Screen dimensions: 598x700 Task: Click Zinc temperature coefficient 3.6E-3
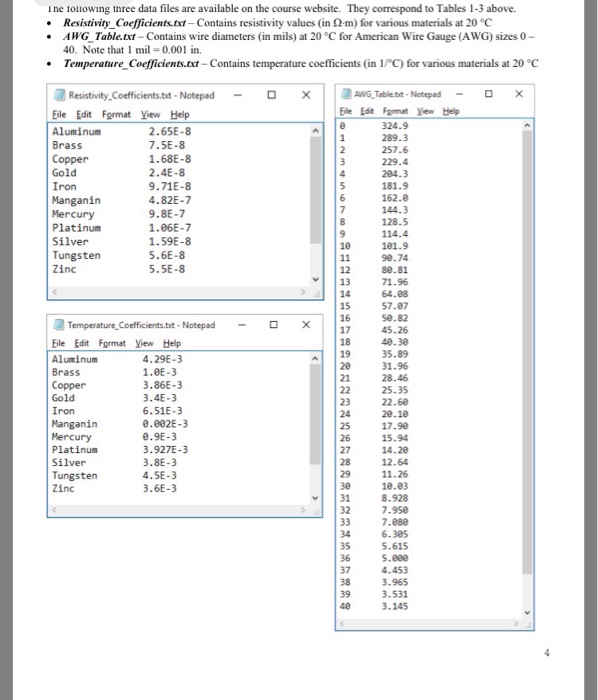(159, 488)
